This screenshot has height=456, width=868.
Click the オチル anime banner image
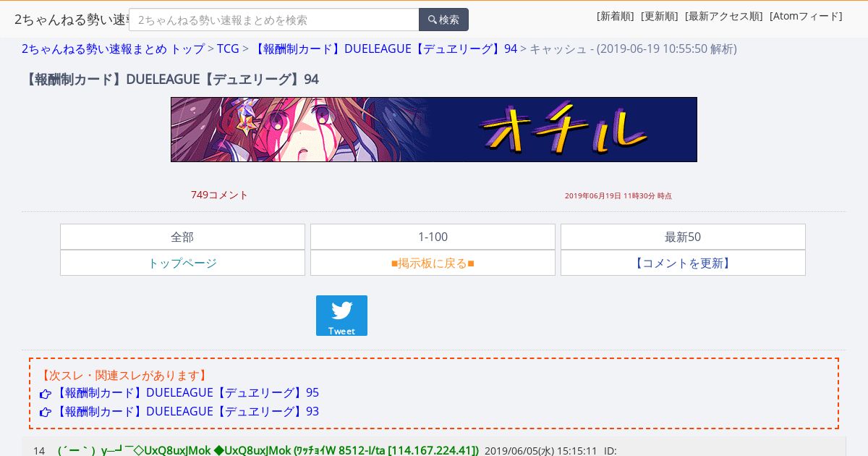pyautogui.click(x=434, y=130)
